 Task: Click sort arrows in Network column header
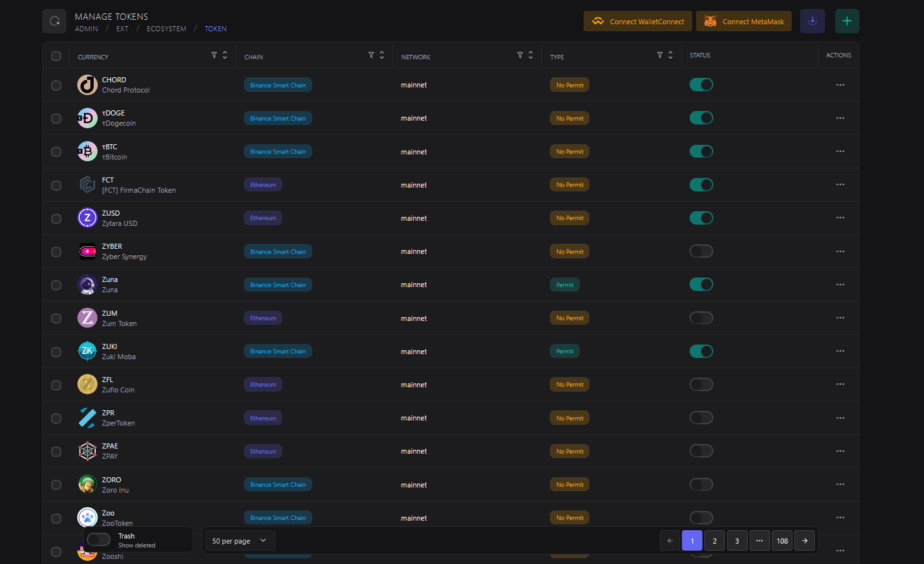pyautogui.click(x=530, y=56)
